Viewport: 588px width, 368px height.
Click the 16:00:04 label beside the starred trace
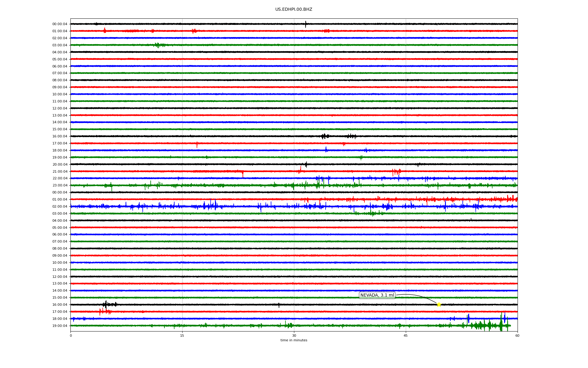point(60,305)
